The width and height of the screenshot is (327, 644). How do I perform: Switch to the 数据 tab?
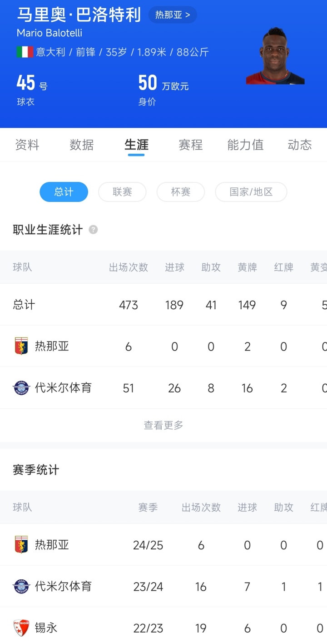pos(82,145)
